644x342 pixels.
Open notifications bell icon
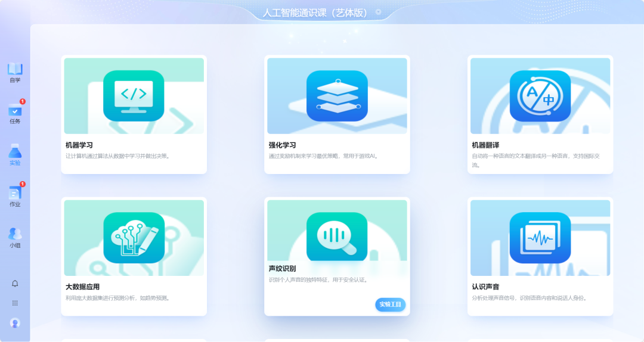click(x=15, y=284)
